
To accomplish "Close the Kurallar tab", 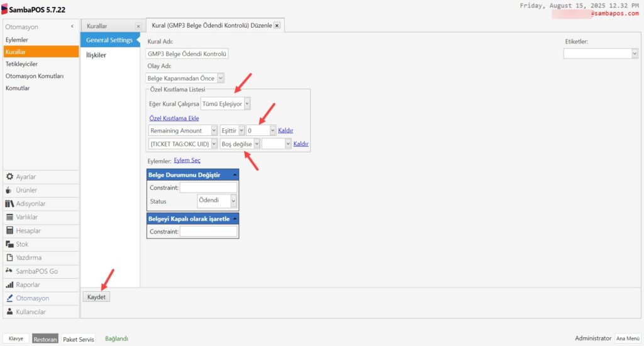I will coord(138,26).
